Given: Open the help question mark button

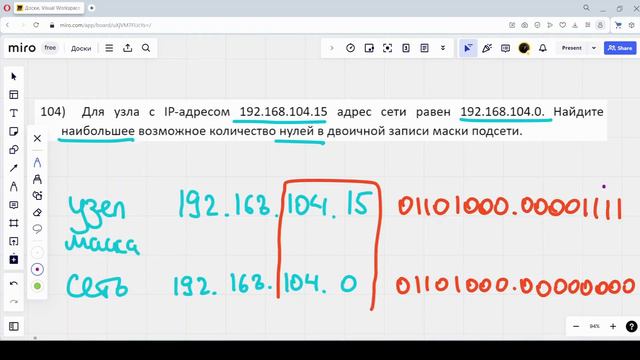Looking at the screenshot, I should [631, 326].
